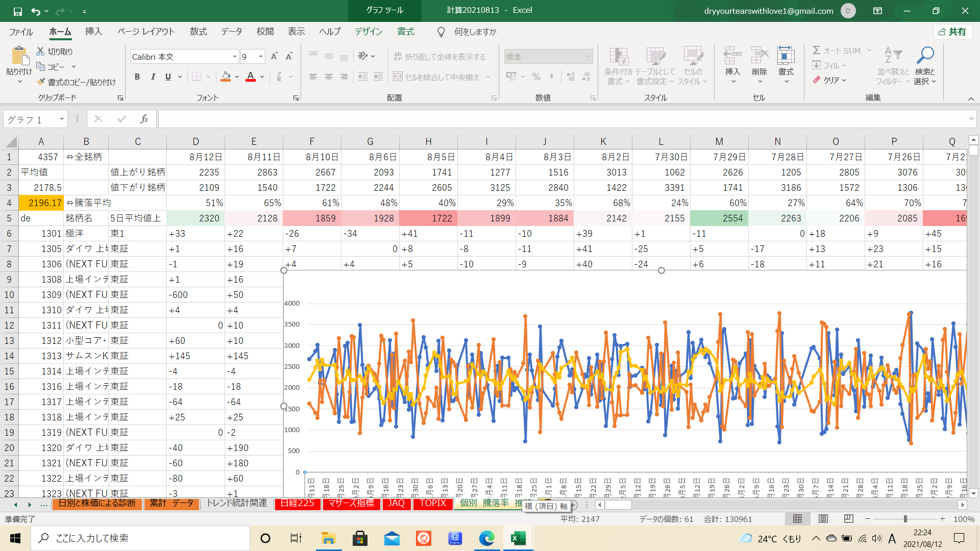The width and height of the screenshot is (980, 551).
Task: Click the 共有 share button
Action: point(952,32)
